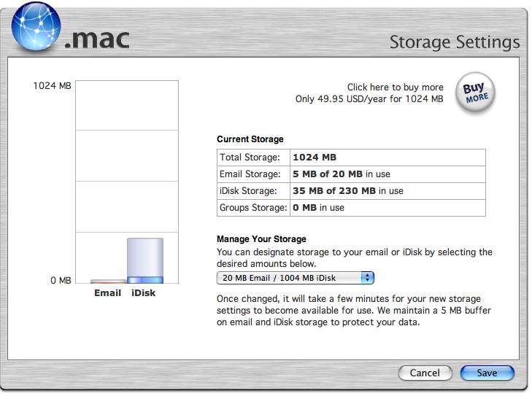Click the .mac globe logo icon

(x=36, y=29)
